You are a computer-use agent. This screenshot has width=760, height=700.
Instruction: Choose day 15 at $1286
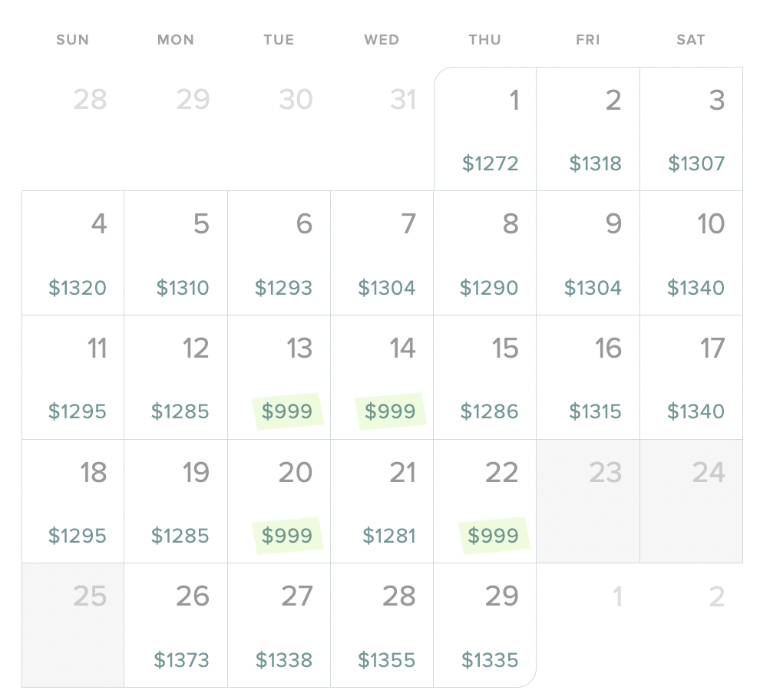(484, 377)
